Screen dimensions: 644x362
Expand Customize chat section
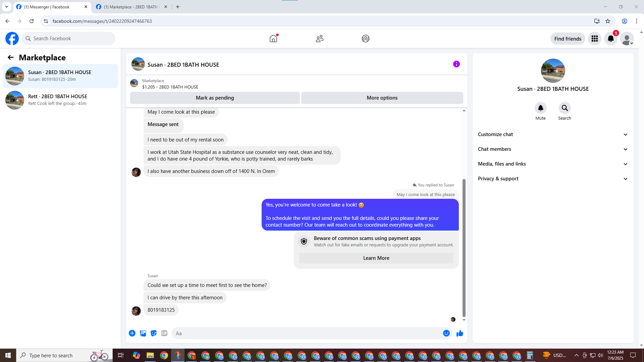click(x=552, y=134)
